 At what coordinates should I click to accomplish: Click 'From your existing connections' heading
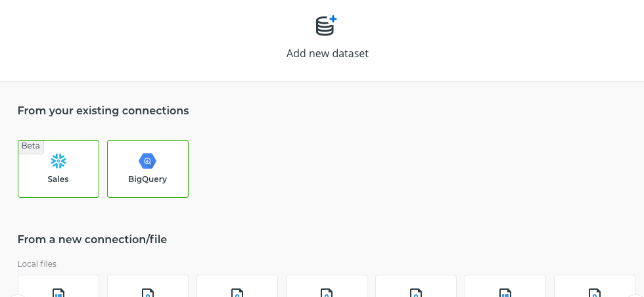click(103, 111)
